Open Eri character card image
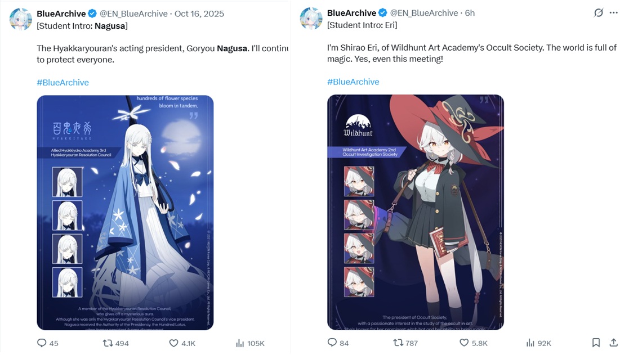Screen dimensions: 620x364 point(415,212)
